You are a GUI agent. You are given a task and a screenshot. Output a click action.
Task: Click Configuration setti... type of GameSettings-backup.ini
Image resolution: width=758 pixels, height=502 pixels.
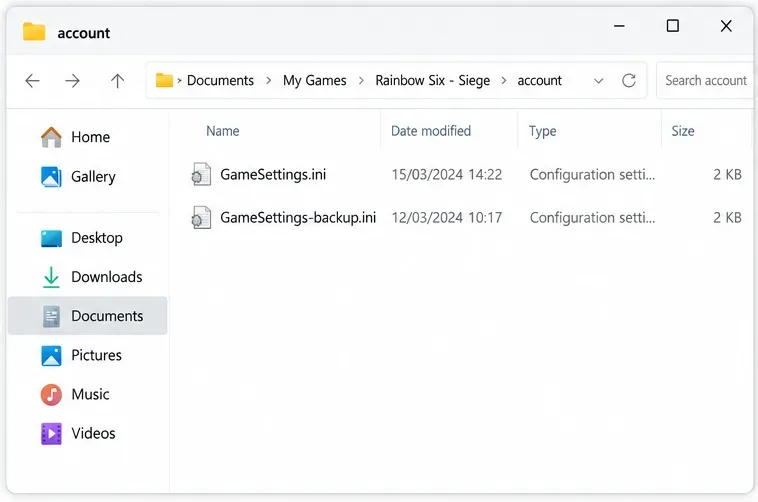click(592, 218)
